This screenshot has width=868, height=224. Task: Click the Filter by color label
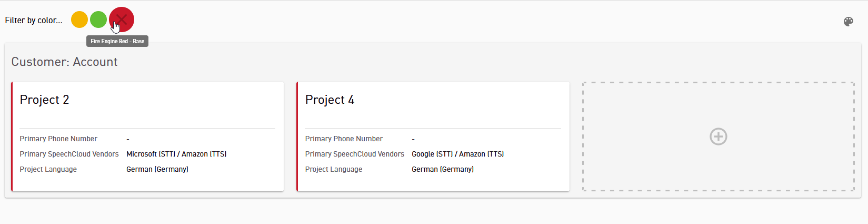[x=34, y=20]
